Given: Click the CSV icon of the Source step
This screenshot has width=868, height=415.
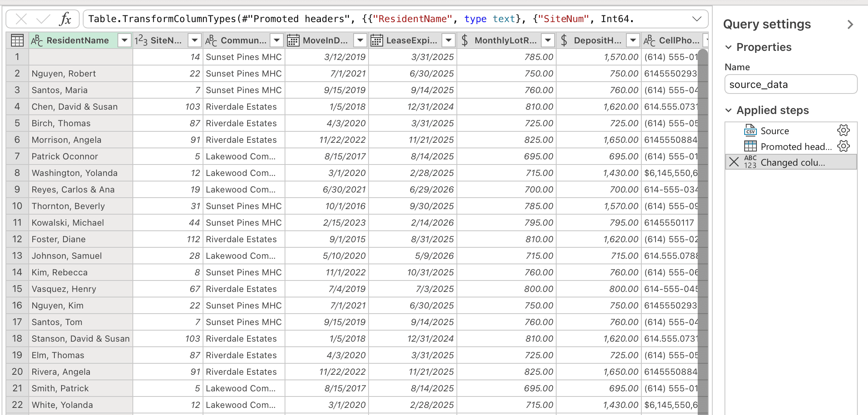Looking at the screenshot, I should [750, 130].
